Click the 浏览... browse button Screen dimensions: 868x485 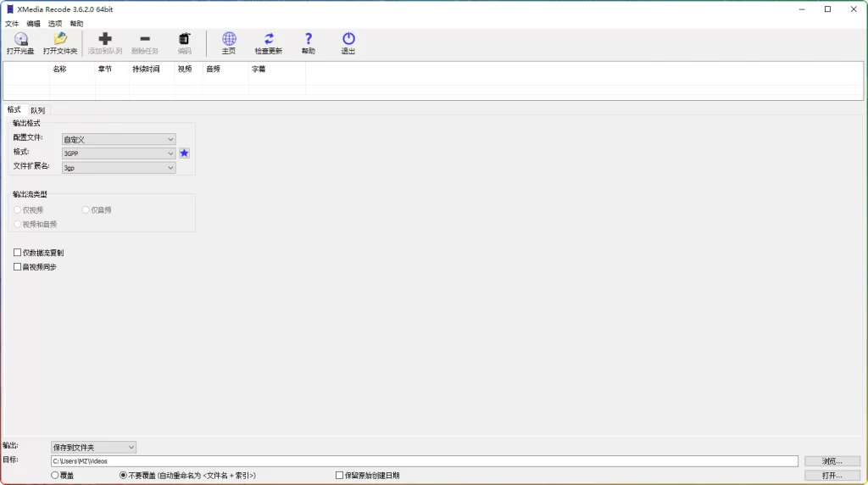[x=832, y=461]
